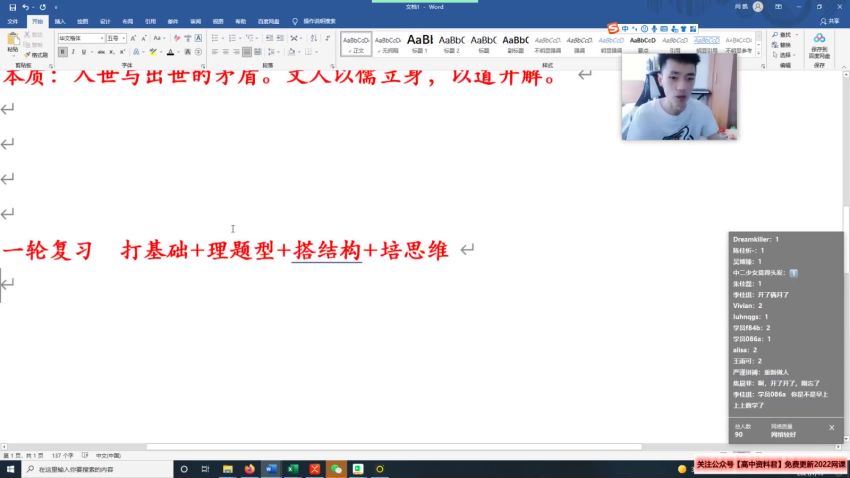Toggle underline formatting
This screenshot has height=478, width=850.
click(x=83, y=52)
